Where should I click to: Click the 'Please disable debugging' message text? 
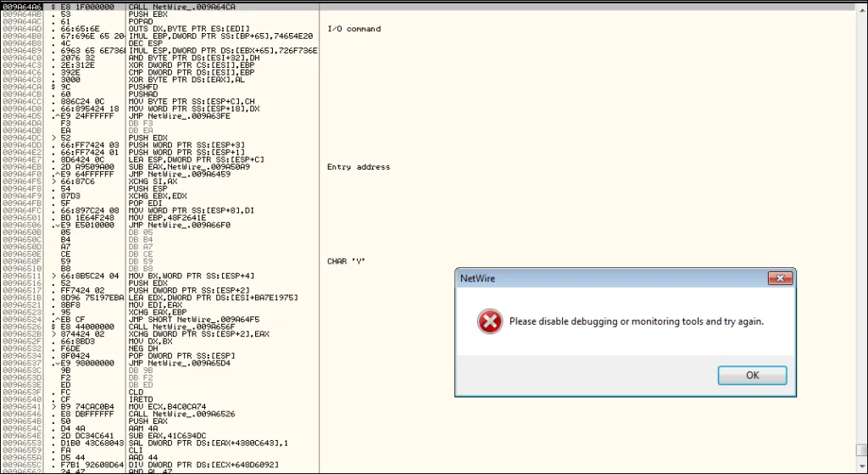coord(636,321)
